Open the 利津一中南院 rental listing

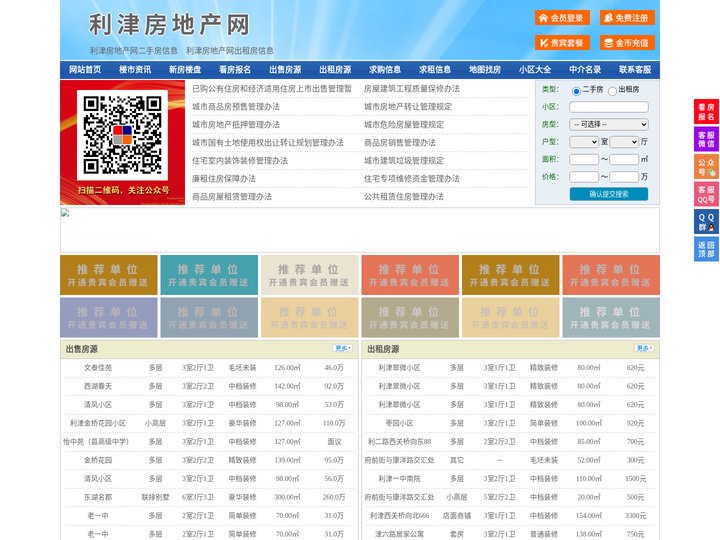coord(399,479)
